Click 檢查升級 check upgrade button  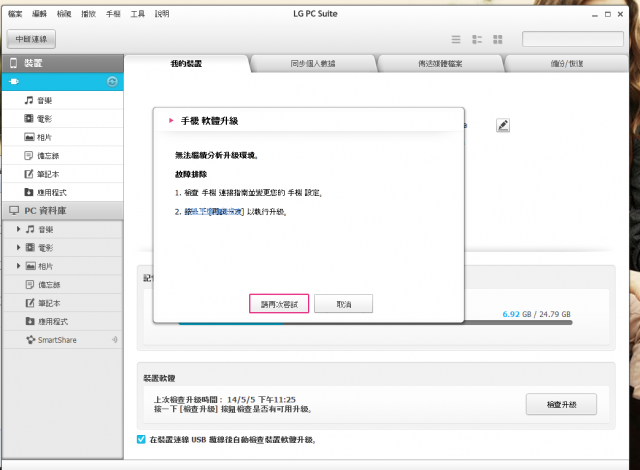(x=561, y=404)
